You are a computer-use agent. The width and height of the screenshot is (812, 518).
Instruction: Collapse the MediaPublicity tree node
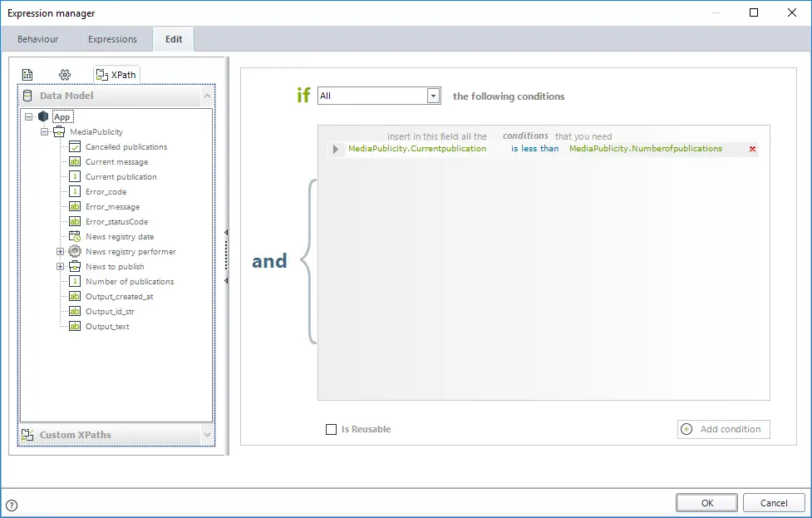pyautogui.click(x=45, y=132)
